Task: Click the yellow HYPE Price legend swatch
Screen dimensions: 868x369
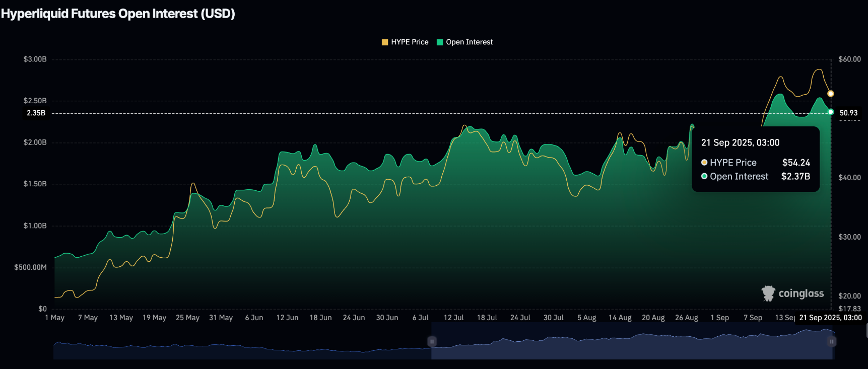Action: [x=385, y=42]
